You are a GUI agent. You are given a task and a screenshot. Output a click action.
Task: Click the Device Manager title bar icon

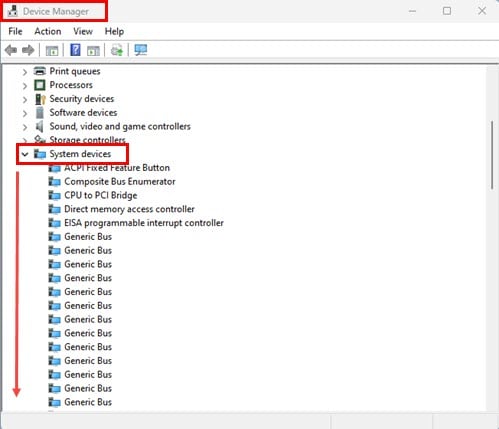[x=12, y=11]
